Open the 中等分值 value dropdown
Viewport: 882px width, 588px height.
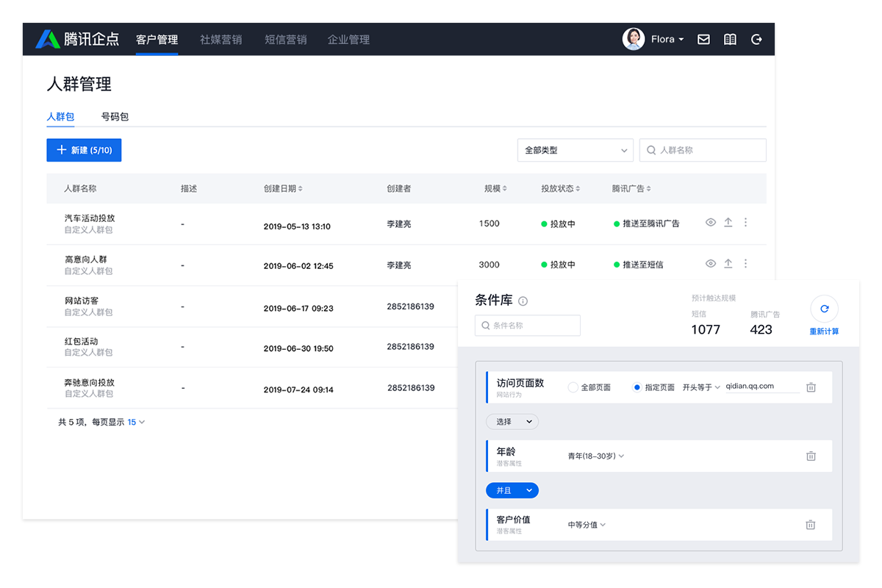pos(587,525)
